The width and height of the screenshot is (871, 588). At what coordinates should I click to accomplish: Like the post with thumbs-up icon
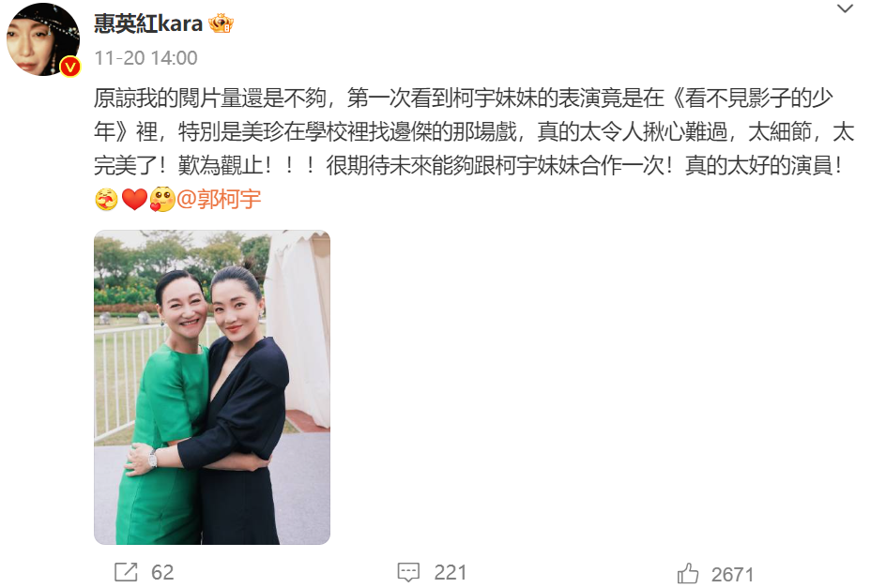pyautogui.click(x=688, y=574)
